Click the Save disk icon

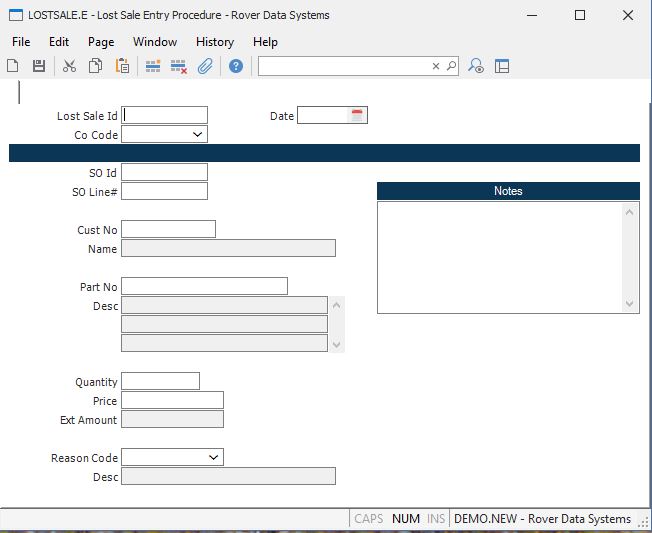click(39, 66)
